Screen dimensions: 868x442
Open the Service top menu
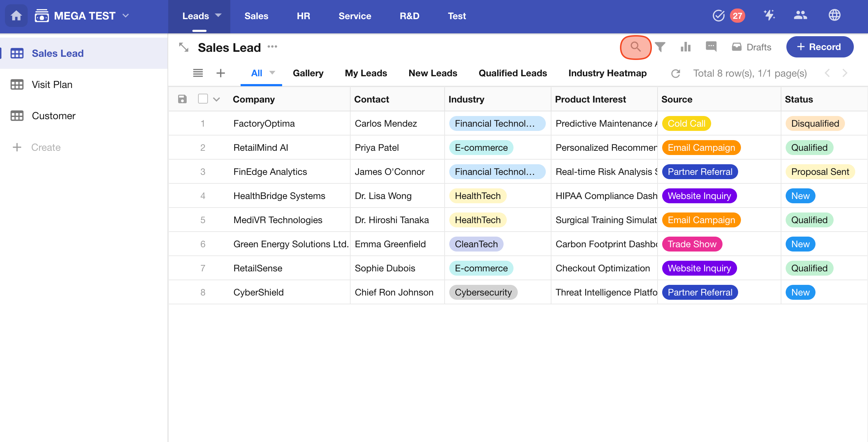click(355, 16)
